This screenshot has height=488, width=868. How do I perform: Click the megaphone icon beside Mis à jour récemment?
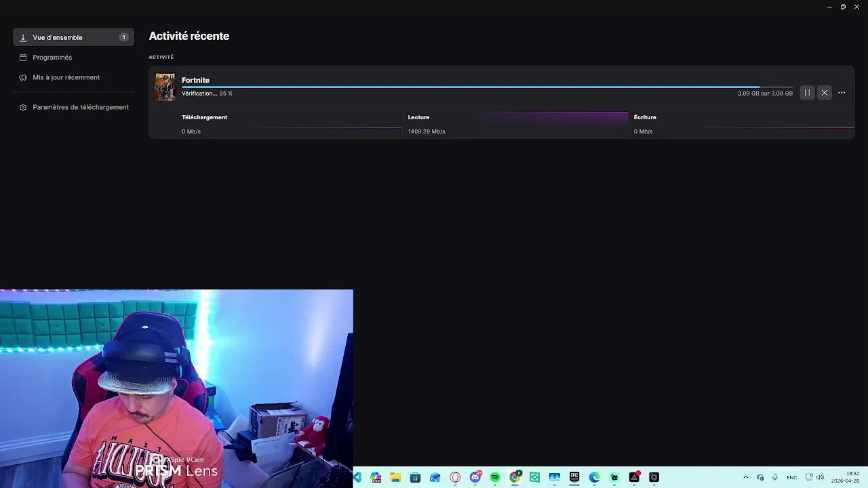point(23,77)
